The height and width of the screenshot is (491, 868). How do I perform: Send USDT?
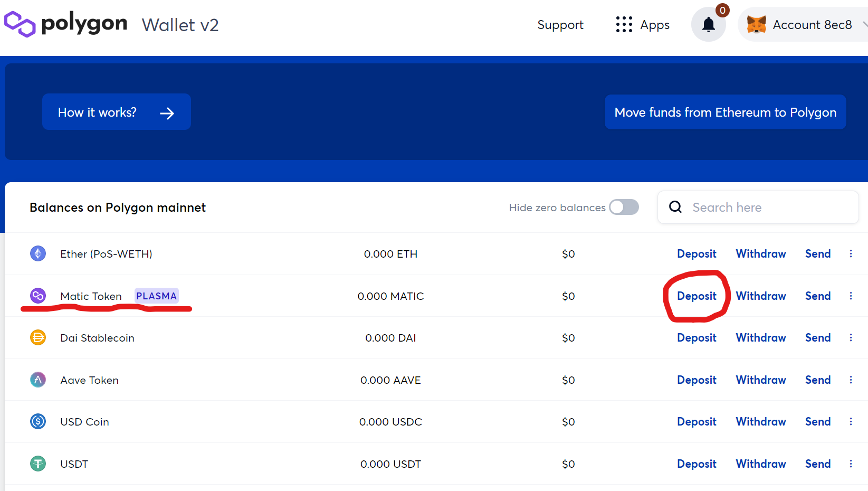818,464
